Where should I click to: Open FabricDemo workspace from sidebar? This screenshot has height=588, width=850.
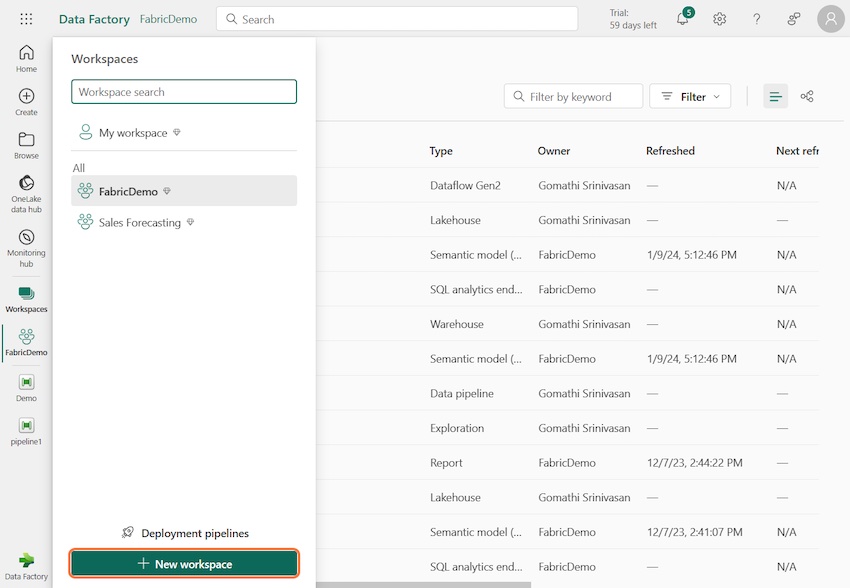tap(26, 343)
